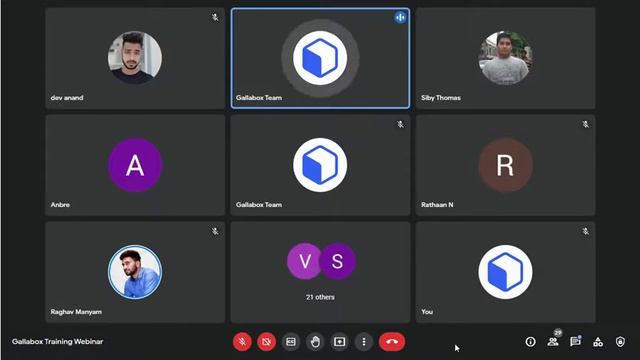
Task: Click the Anbre avatar with letter A
Action: pyautogui.click(x=135, y=165)
